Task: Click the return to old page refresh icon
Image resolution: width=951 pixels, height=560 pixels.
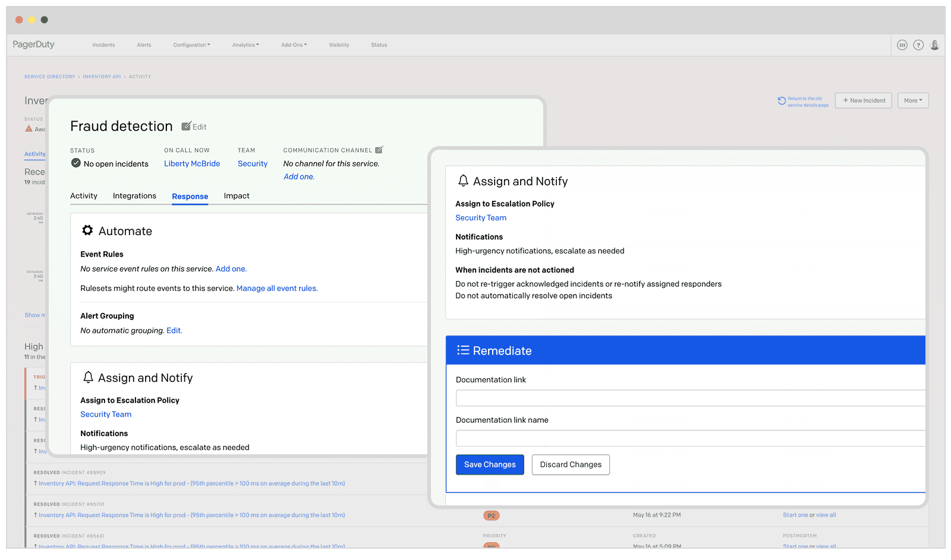Action: click(782, 101)
